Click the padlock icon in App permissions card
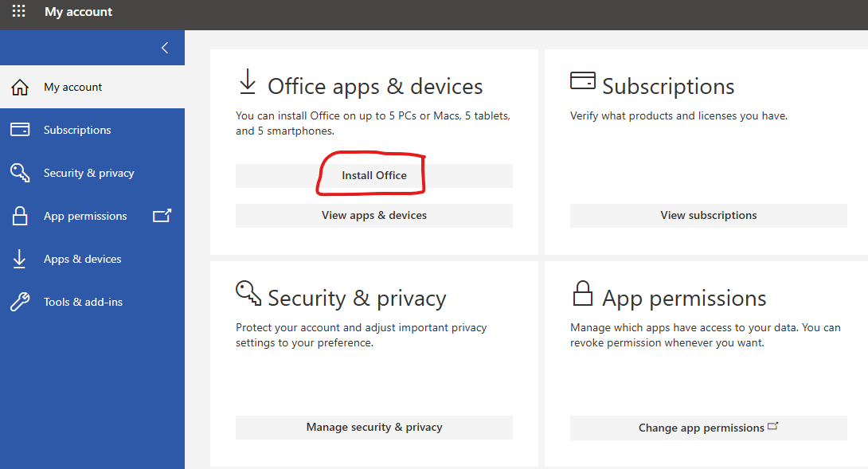 [x=582, y=294]
